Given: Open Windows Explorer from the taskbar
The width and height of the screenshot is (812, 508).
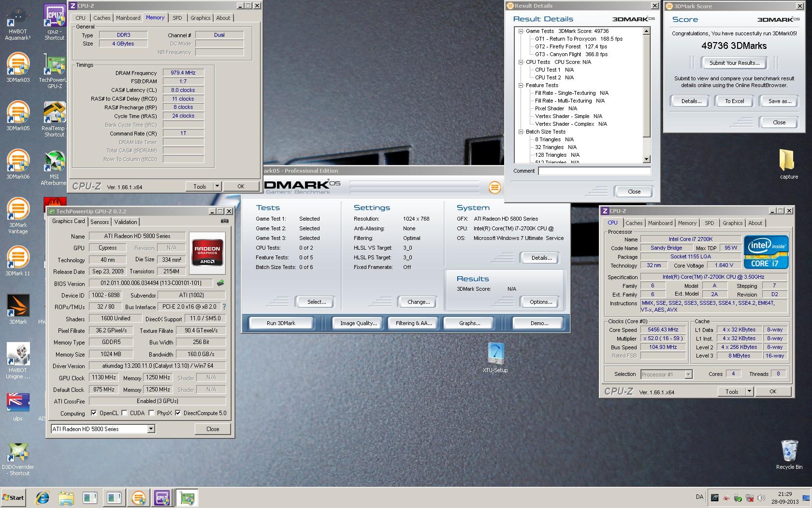Looking at the screenshot, I should [x=66, y=498].
